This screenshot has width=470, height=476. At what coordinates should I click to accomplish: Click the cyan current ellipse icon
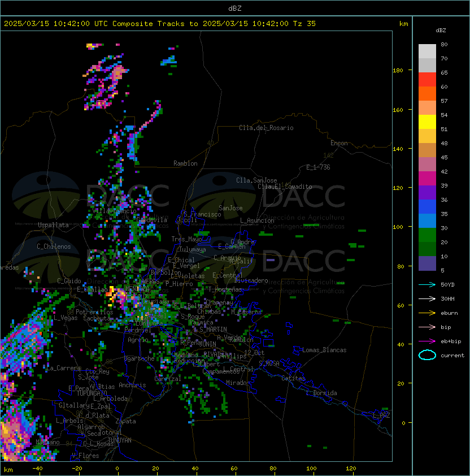[427, 355]
